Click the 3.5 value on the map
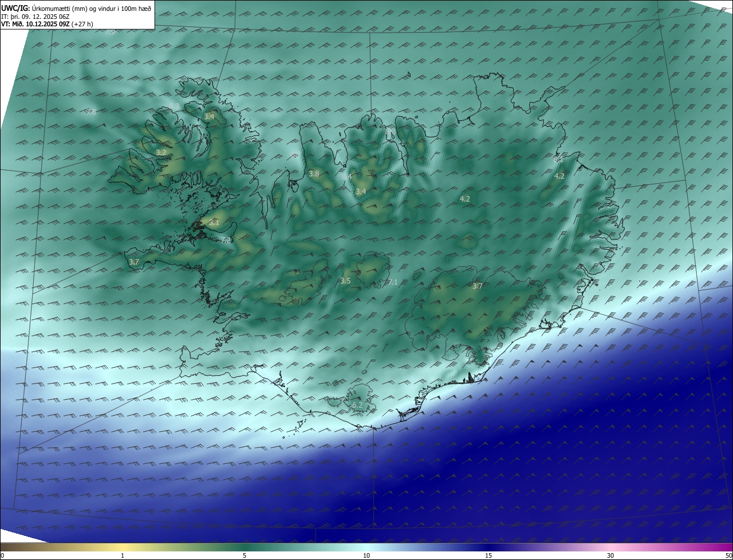Image resolution: width=733 pixels, height=560 pixels. 345,281
